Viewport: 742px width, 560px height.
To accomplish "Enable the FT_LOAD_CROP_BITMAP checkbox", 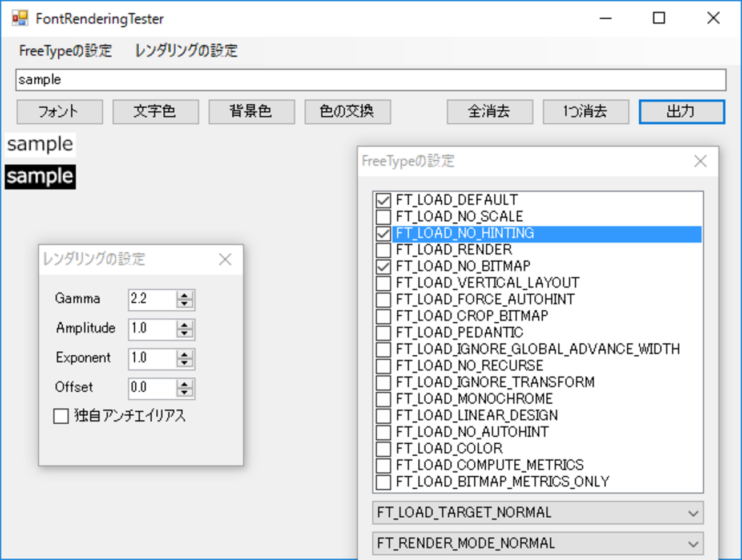I will coord(384,316).
